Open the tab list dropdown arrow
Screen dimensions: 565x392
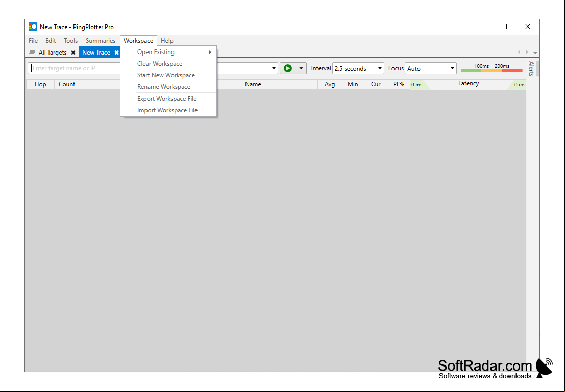[x=535, y=53]
